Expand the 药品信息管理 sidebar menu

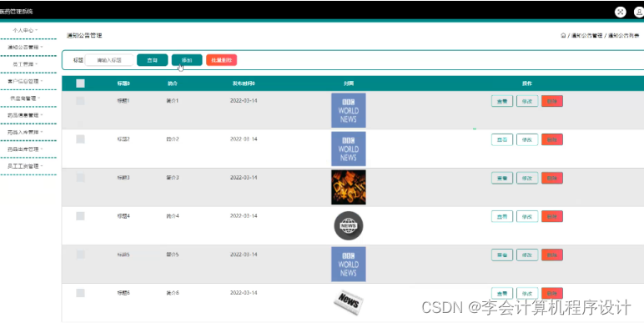click(x=25, y=115)
